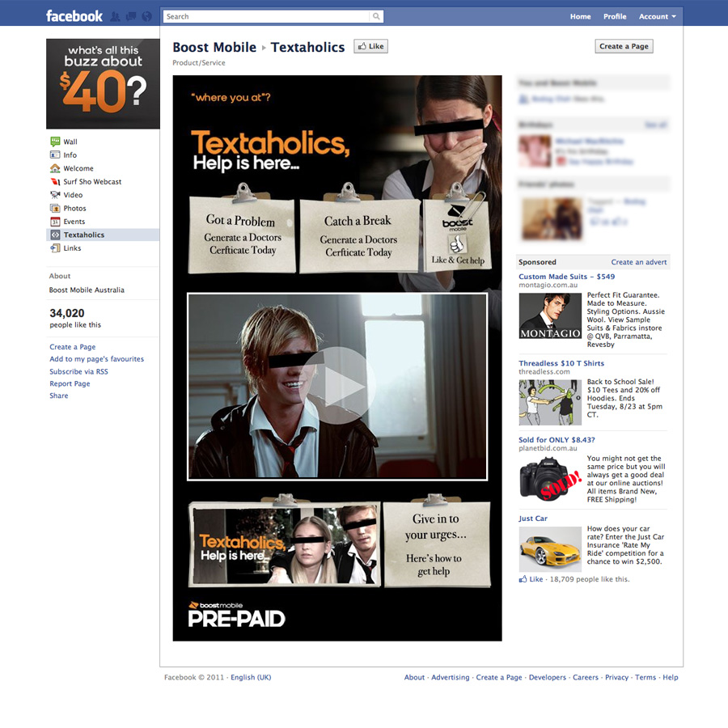Click Create an advert link
The height and width of the screenshot is (728, 728).
point(639,262)
